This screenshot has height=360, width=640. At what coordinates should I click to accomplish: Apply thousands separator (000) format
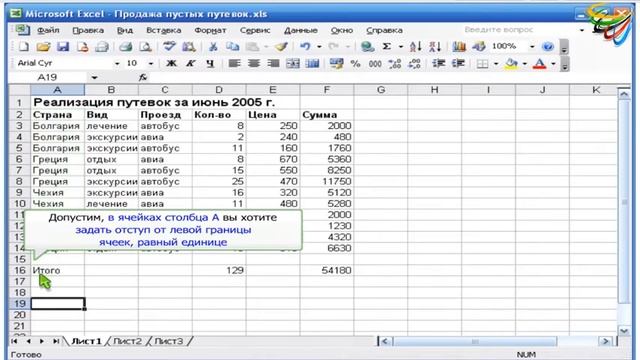pyautogui.click(x=375, y=64)
